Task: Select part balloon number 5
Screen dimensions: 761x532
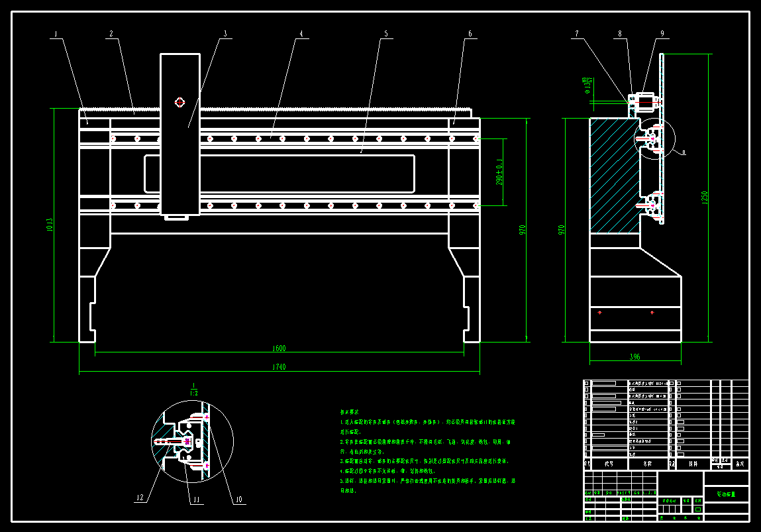Action: pyautogui.click(x=386, y=34)
